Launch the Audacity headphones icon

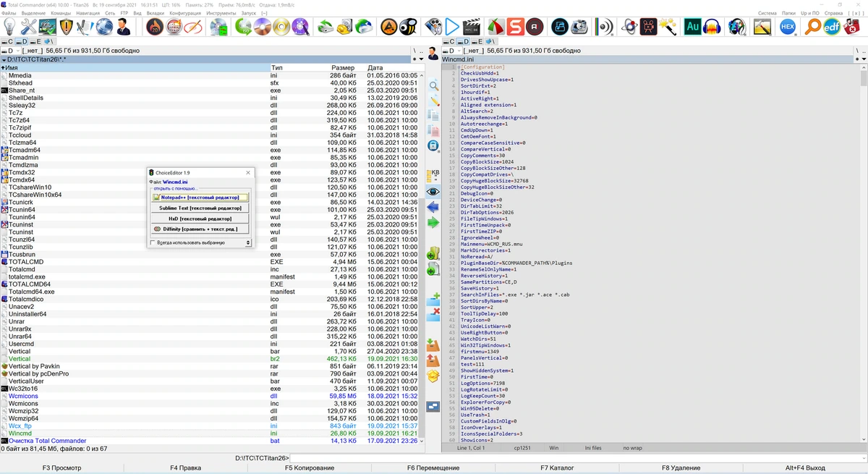(x=712, y=27)
